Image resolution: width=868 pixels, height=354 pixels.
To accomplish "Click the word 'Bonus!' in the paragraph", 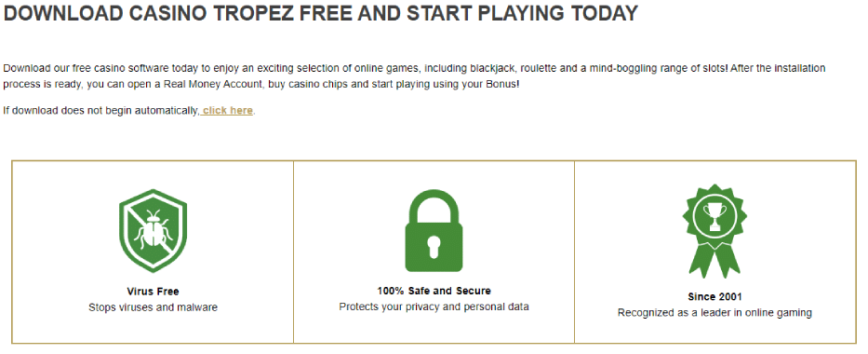I will [503, 85].
